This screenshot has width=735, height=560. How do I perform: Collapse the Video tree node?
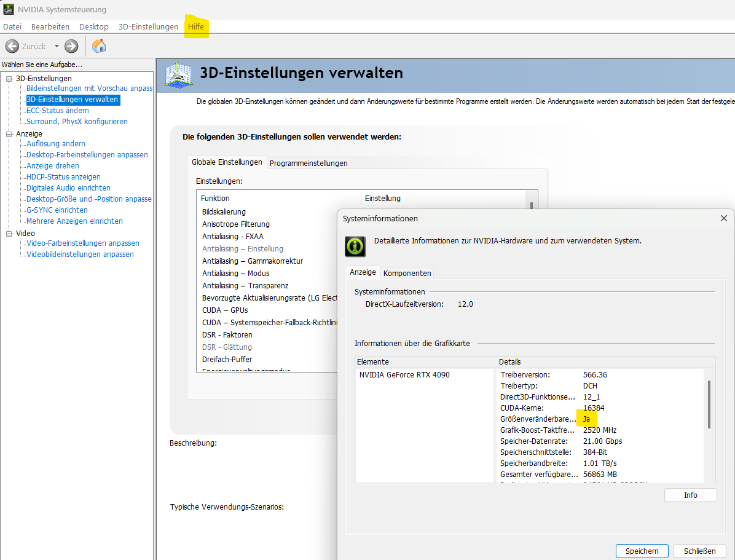pos(9,234)
